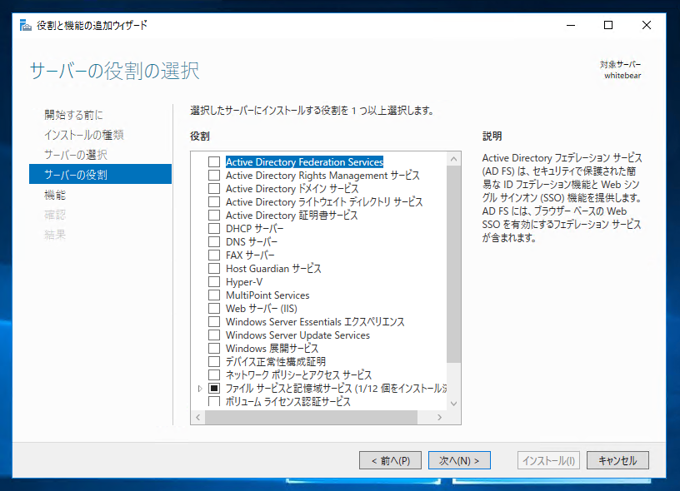Viewport: 680px width, 491px height.
Task: Select DHCP サーバー label text
Action: tap(255, 229)
